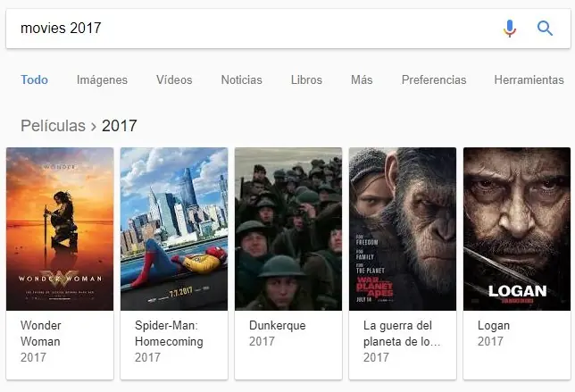The image size is (575, 392).
Task: Open the Libros tab
Action: [x=306, y=79]
